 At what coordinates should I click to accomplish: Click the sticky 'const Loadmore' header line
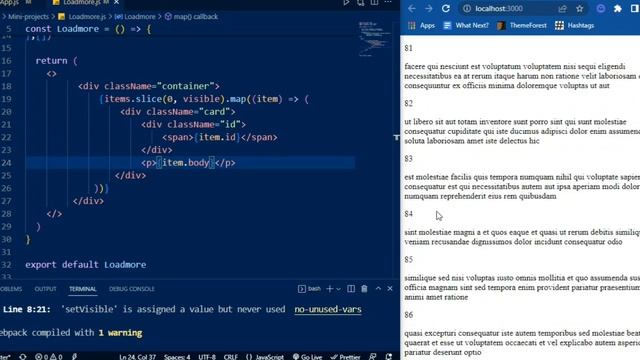[x=89, y=29]
